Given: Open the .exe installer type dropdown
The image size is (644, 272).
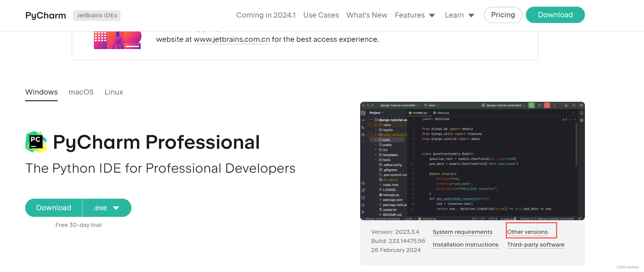Looking at the screenshot, I should [x=107, y=208].
